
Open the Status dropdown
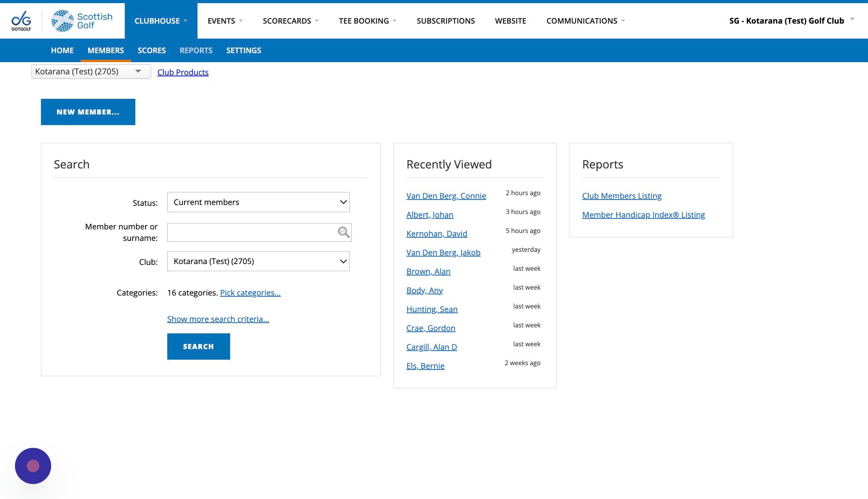pos(258,202)
